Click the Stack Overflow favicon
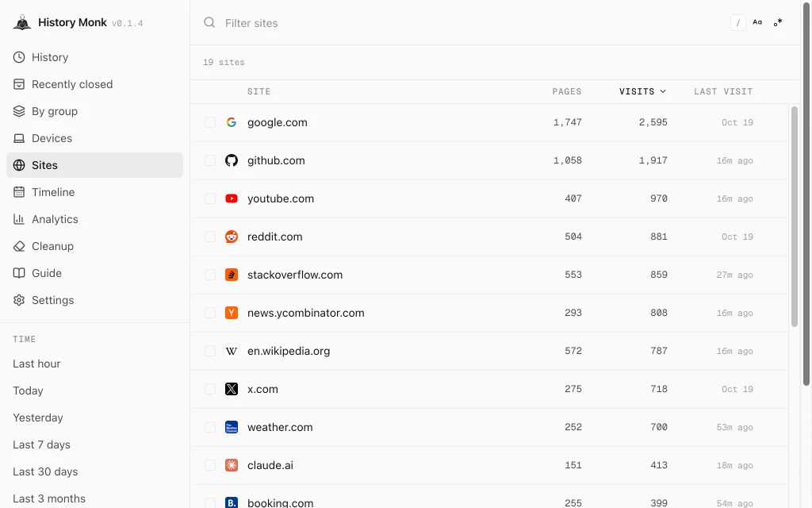This screenshot has width=812, height=508. [232, 275]
